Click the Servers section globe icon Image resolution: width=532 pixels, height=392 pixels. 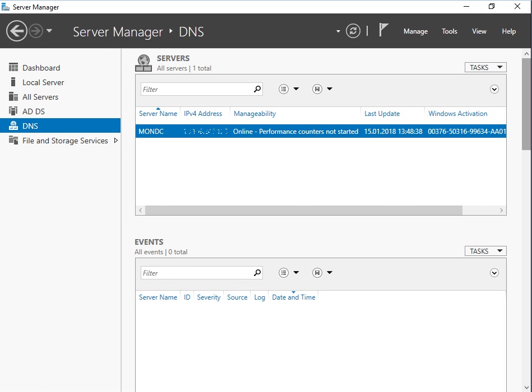[x=144, y=63]
